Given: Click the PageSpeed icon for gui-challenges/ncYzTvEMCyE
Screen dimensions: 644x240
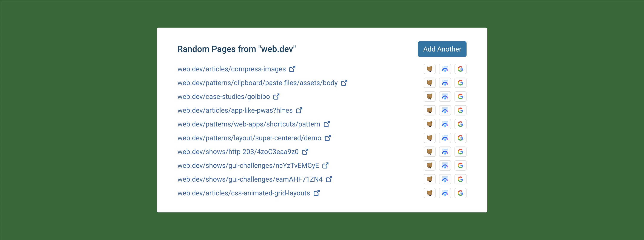Looking at the screenshot, I should click(445, 165).
